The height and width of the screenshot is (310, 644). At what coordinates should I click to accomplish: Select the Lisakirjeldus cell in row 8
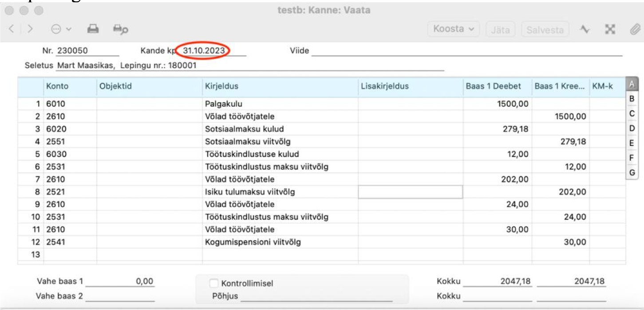pyautogui.click(x=410, y=192)
